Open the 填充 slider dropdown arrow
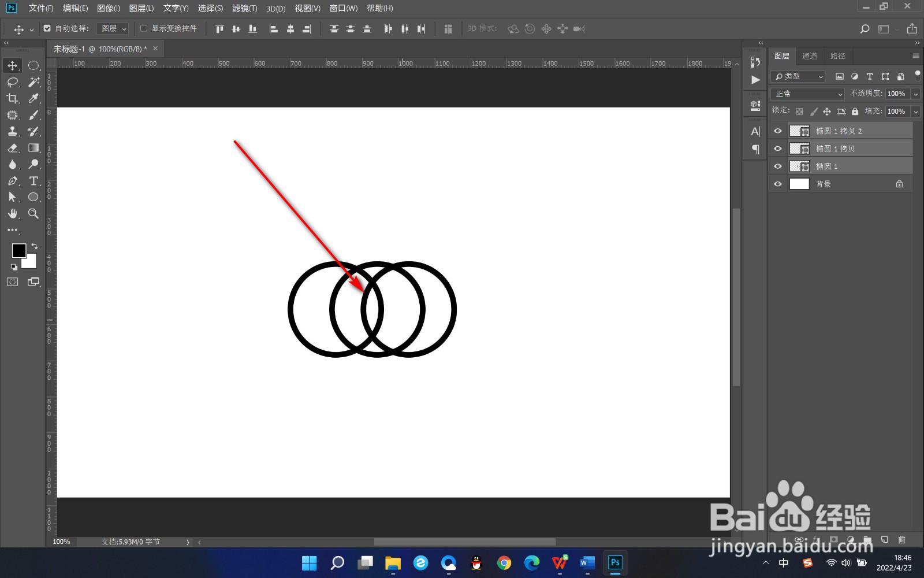Viewport: 924px width, 578px height. click(915, 112)
